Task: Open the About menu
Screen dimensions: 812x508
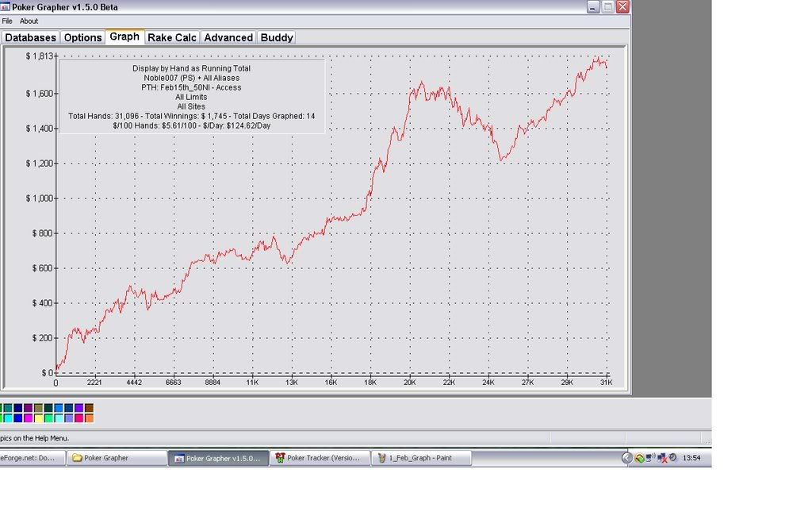Action: [29, 21]
